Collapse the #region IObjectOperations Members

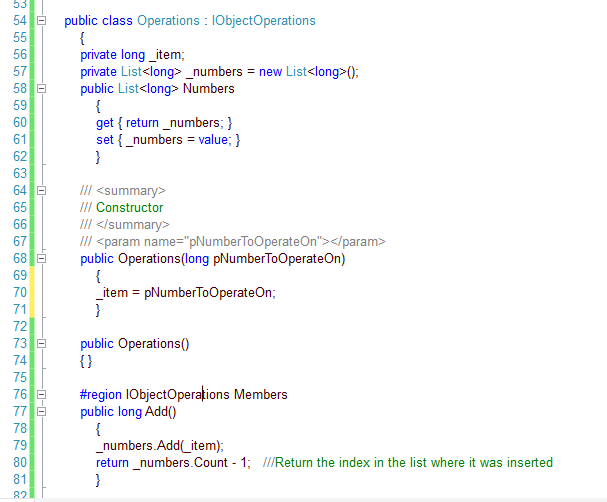41,394
